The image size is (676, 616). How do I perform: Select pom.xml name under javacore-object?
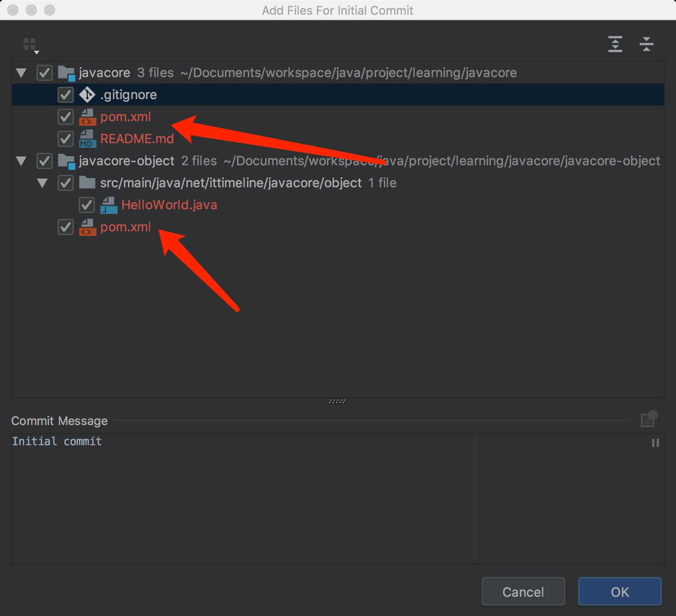(125, 227)
